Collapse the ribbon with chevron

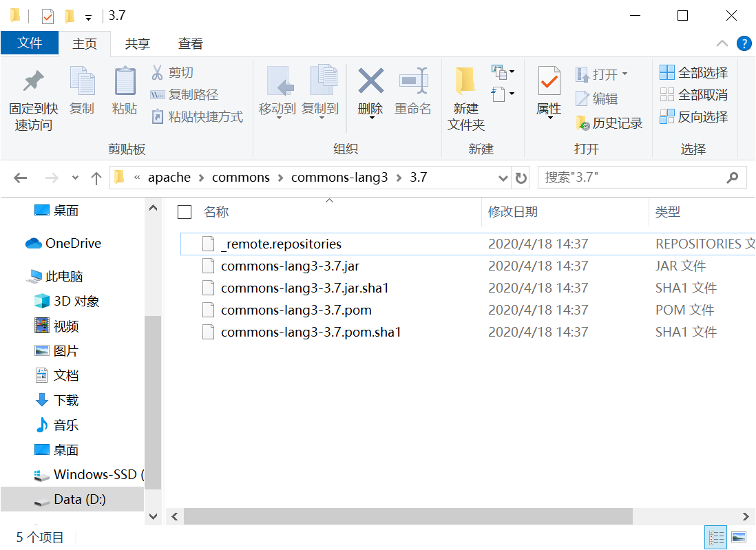coord(722,43)
